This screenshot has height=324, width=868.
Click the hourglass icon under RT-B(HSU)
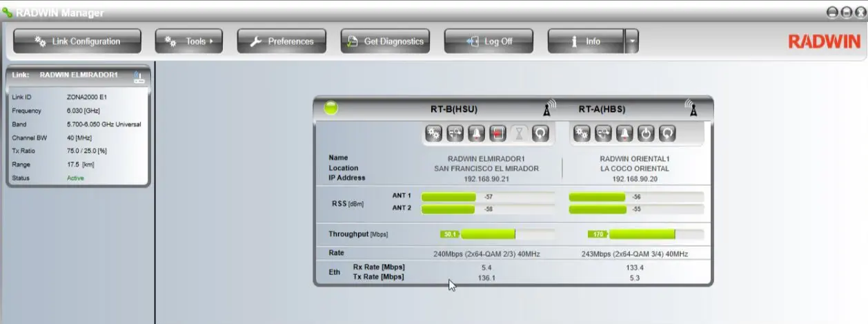pyautogui.click(x=519, y=133)
